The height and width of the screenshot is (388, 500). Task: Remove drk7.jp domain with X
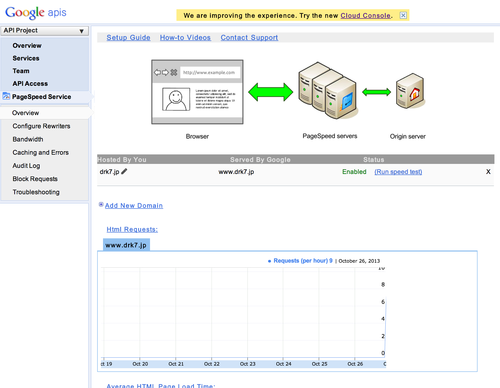click(x=488, y=172)
